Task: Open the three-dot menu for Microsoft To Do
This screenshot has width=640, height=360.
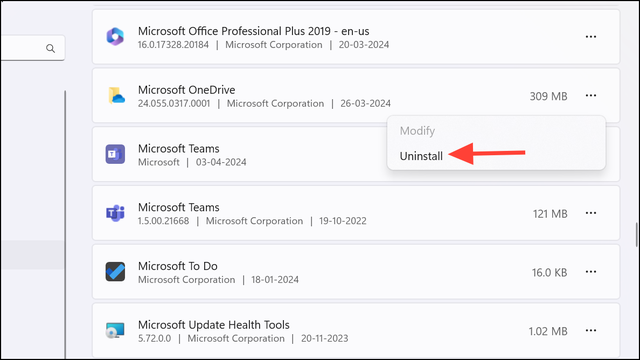Action: (591, 272)
